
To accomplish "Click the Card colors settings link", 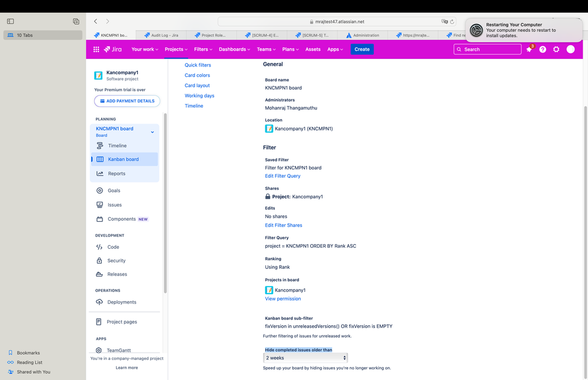I will pos(197,75).
